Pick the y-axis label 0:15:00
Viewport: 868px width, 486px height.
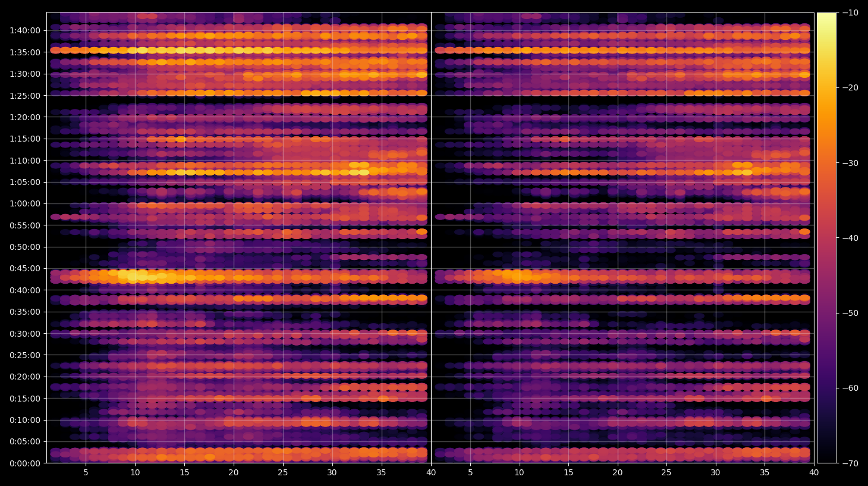pyautogui.click(x=25, y=399)
